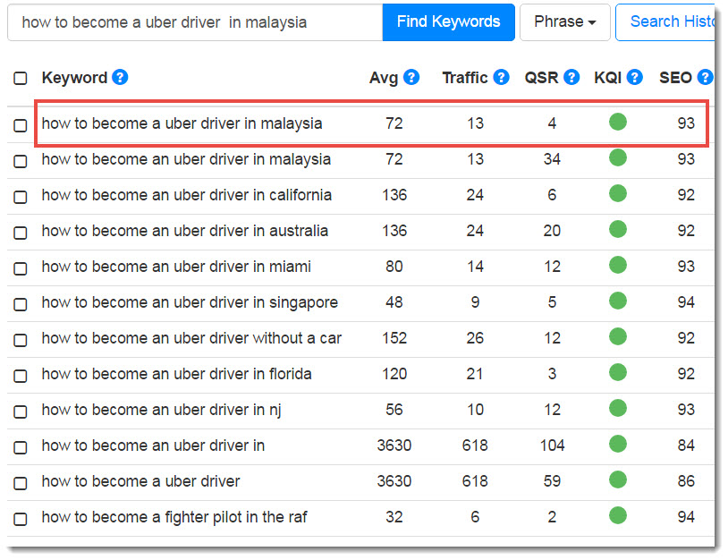The image size is (728, 560).
Task: Click green KQI dot for 'without a car' row
Action: [618, 336]
